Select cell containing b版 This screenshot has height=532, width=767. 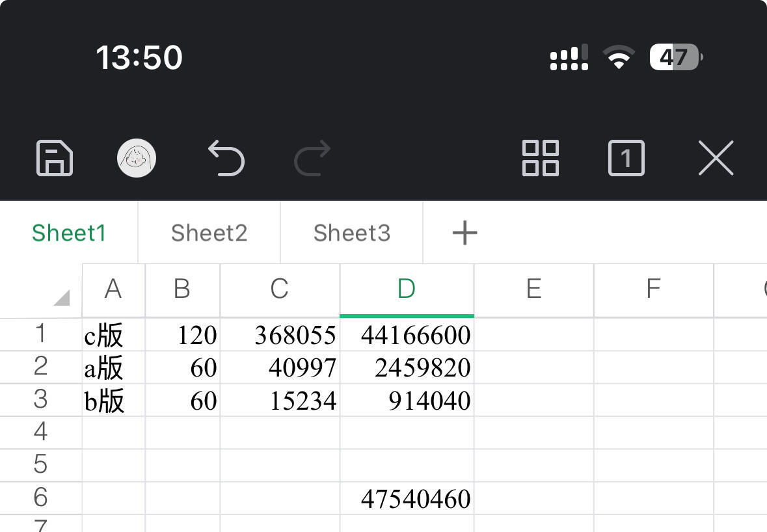113,400
